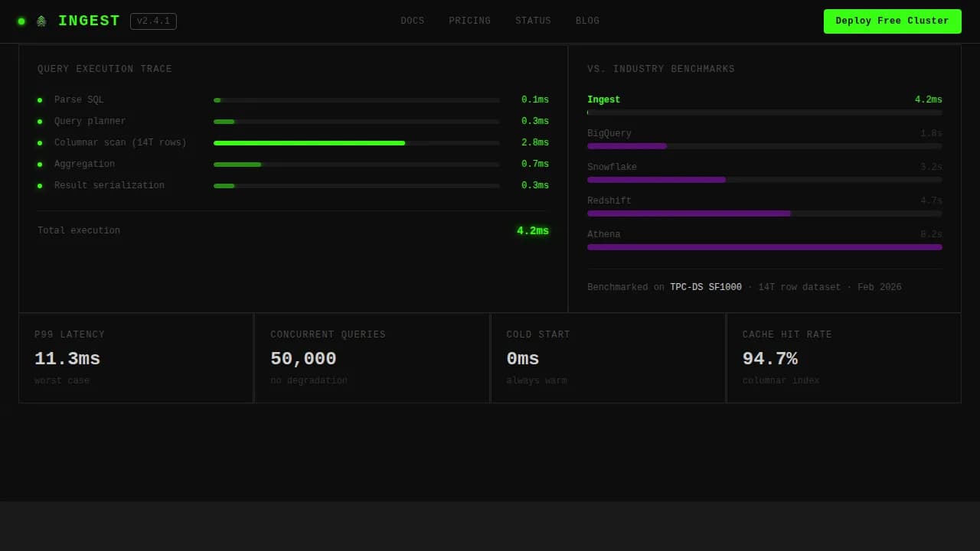Click the Redshift purple benchmark bar
The height and width of the screenshot is (551, 980).
(689, 214)
